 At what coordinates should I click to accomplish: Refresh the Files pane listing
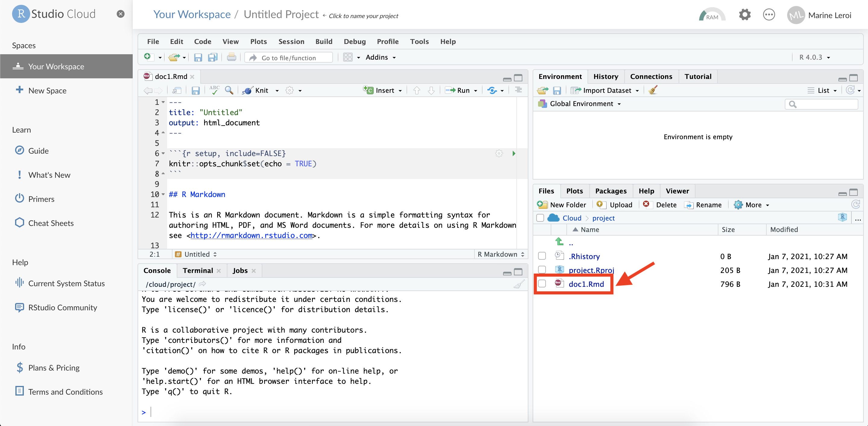point(856,204)
